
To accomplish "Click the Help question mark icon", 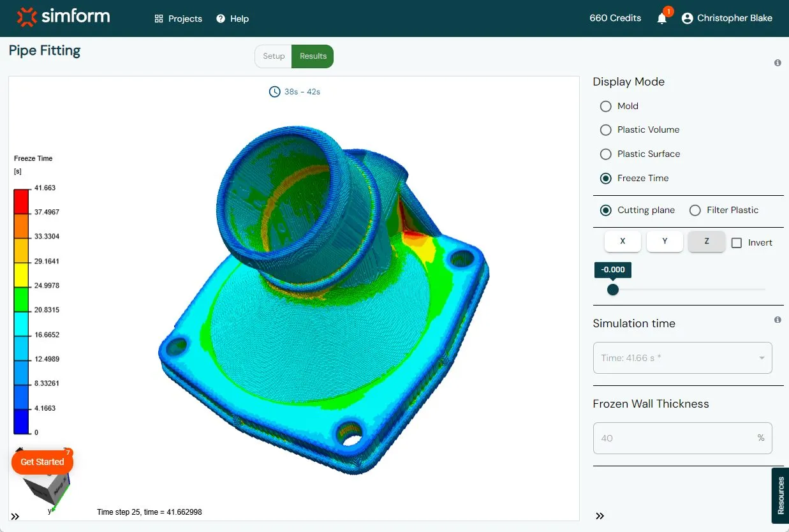I will point(220,18).
